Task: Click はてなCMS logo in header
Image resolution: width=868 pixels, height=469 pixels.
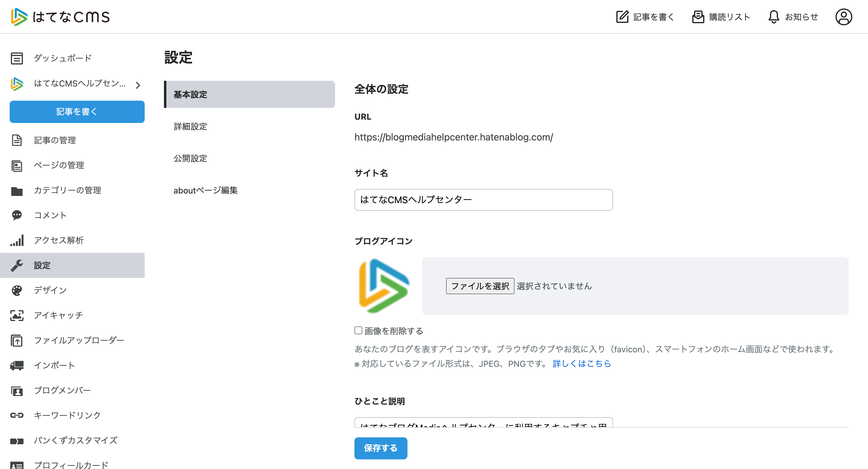Action: point(60,17)
